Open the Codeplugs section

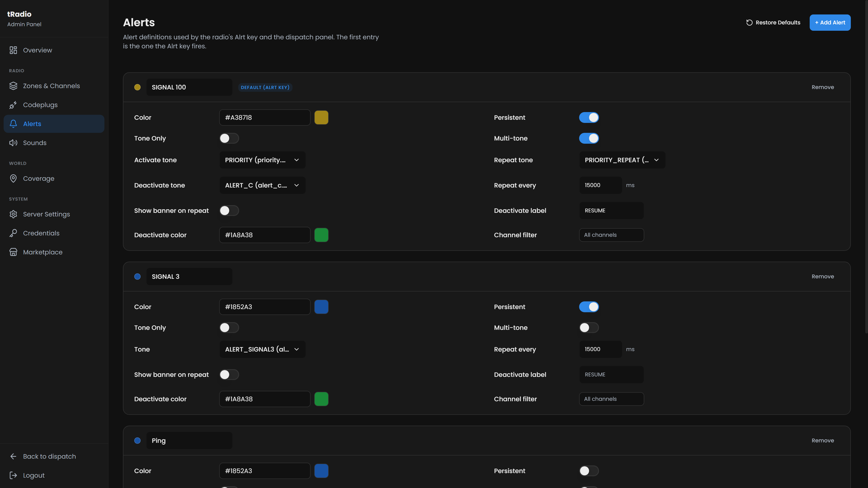click(x=54, y=105)
